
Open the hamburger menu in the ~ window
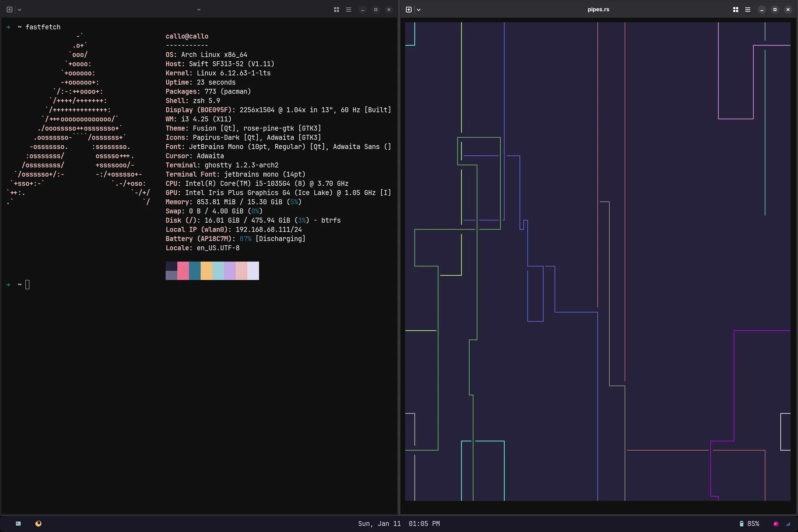click(349, 10)
